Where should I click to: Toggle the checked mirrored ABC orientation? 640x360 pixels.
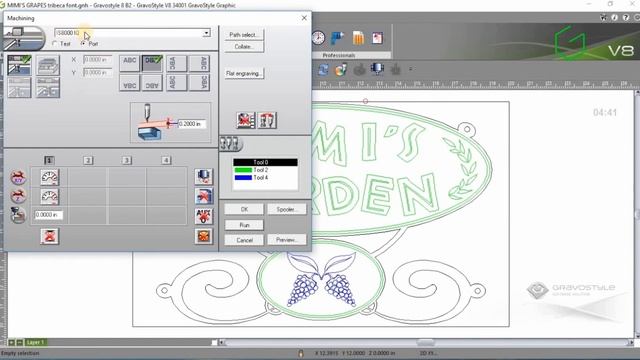[x=152, y=63]
